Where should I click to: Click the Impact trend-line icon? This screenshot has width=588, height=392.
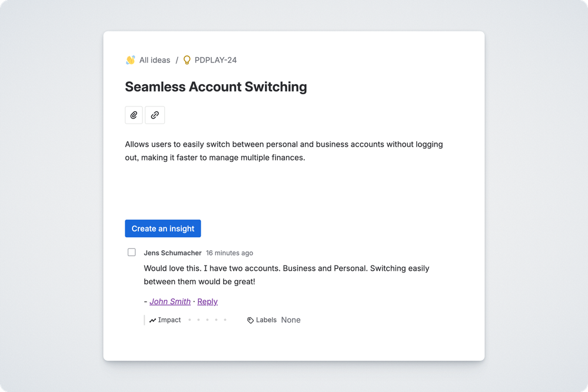tap(152, 320)
